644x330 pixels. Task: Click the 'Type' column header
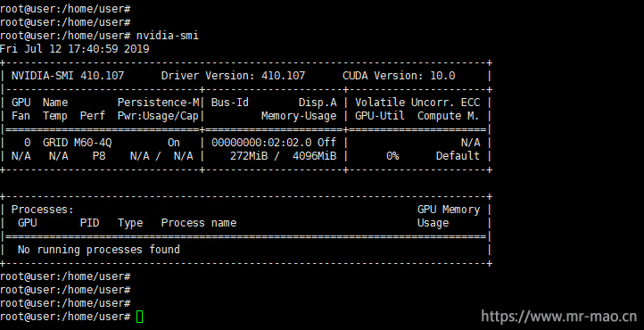tap(130, 223)
